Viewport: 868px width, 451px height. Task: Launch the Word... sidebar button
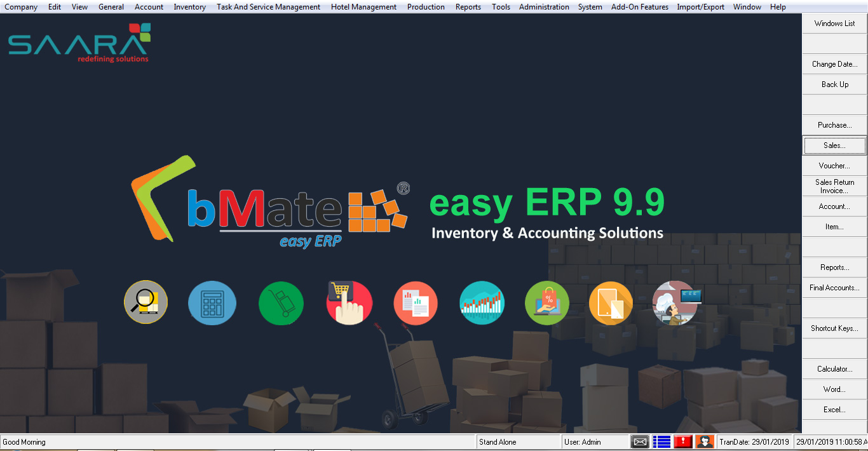click(834, 389)
